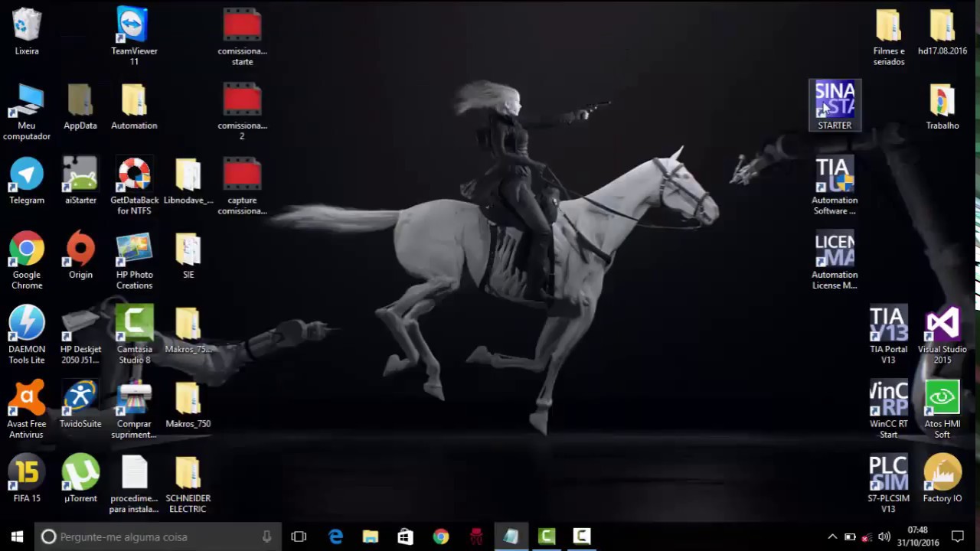Screen dimensions: 980x551
Task: Launch TwidoSuite desktop shortcut
Action: (80, 405)
